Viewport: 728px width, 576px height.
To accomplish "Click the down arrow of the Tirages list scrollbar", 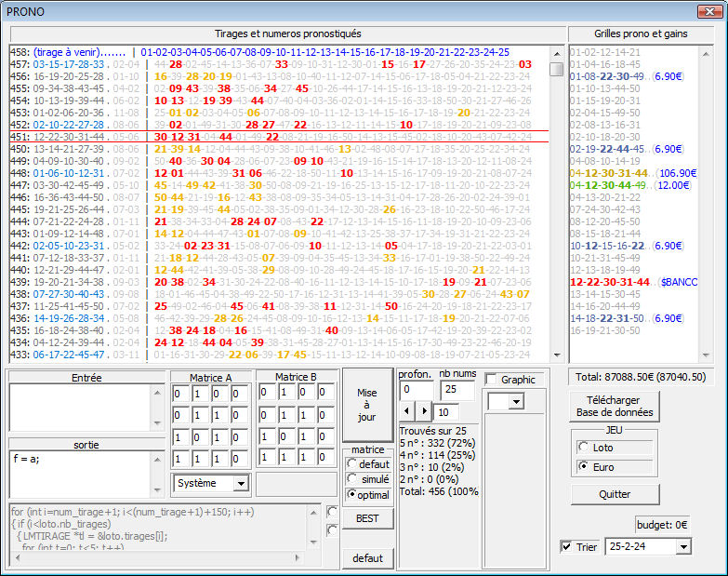I will tap(557, 355).
